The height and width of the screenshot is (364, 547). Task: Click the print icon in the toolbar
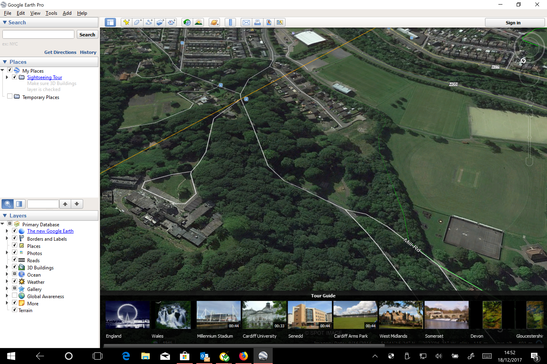click(257, 22)
